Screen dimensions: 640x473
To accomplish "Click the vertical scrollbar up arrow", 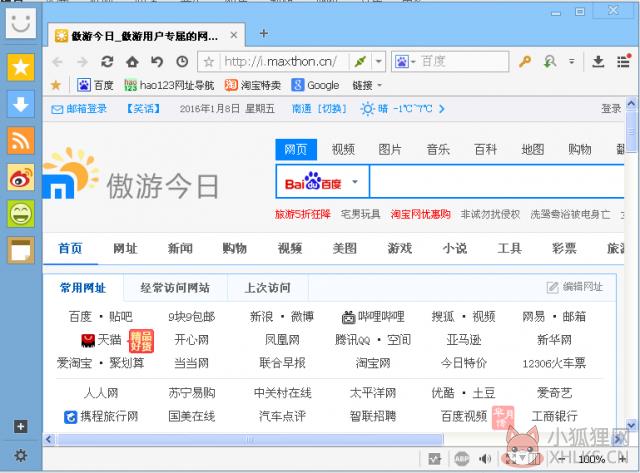I will (631, 103).
